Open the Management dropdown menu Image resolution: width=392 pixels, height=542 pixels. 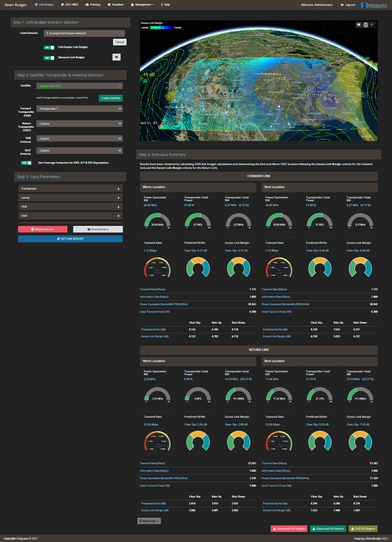tap(142, 4)
